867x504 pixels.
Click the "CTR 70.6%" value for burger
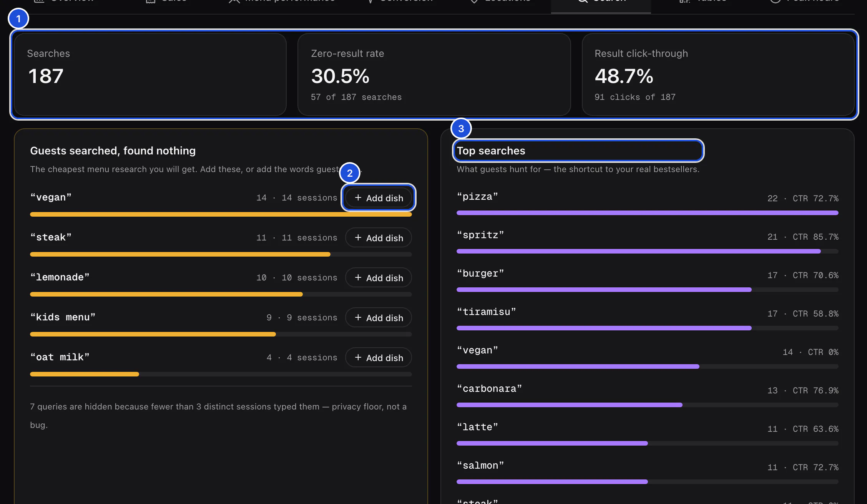coord(816,275)
